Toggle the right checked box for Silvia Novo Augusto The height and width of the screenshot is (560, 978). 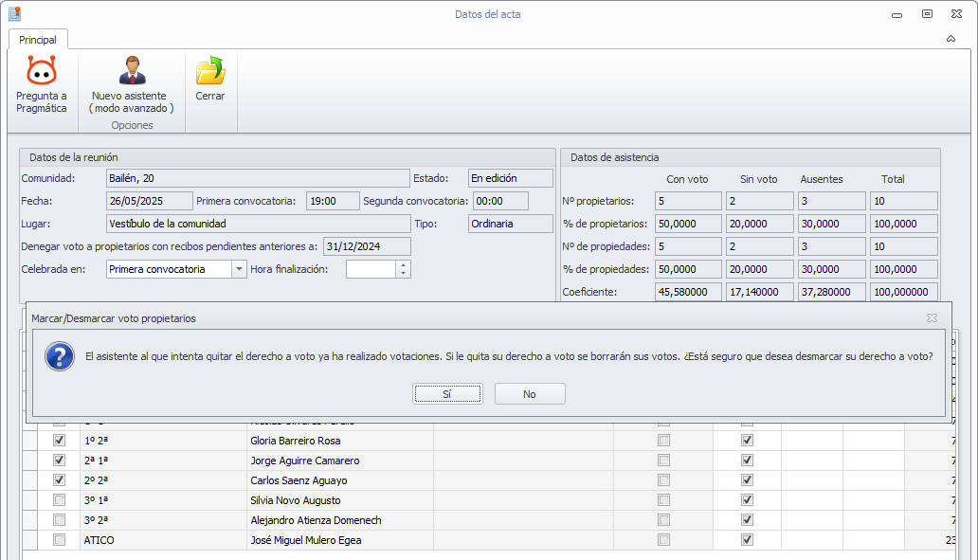point(747,500)
